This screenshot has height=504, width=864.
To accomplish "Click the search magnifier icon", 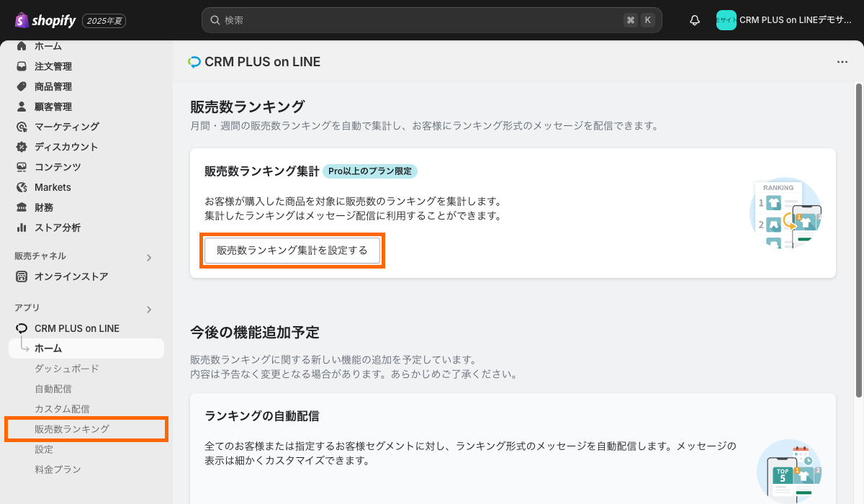I will click(x=215, y=20).
